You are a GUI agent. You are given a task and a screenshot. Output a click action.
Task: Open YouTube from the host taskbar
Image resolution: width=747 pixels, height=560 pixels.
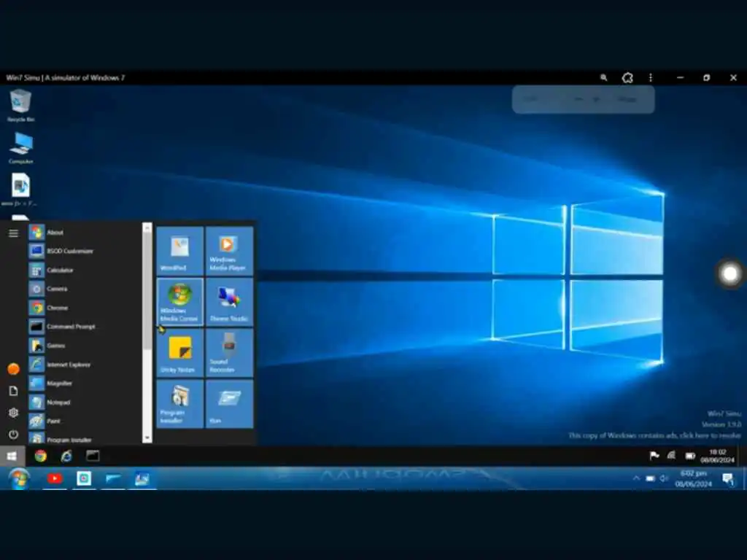tap(55, 478)
